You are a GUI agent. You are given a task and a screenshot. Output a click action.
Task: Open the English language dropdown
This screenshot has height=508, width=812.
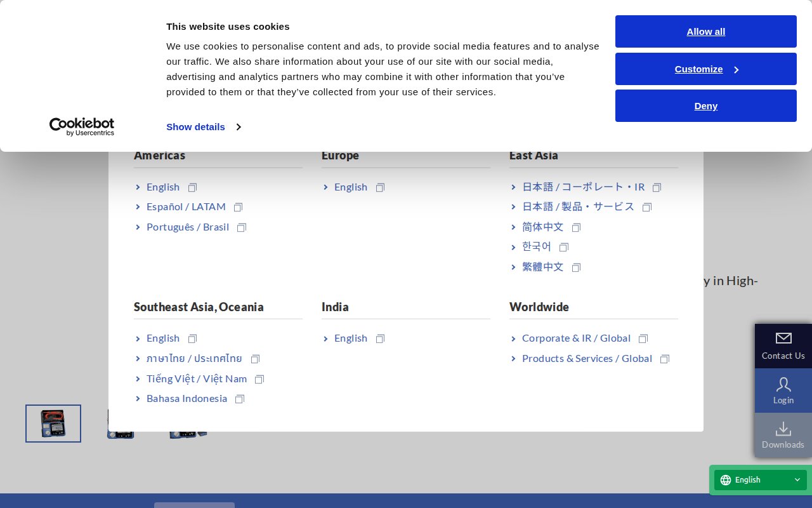pos(760,480)
